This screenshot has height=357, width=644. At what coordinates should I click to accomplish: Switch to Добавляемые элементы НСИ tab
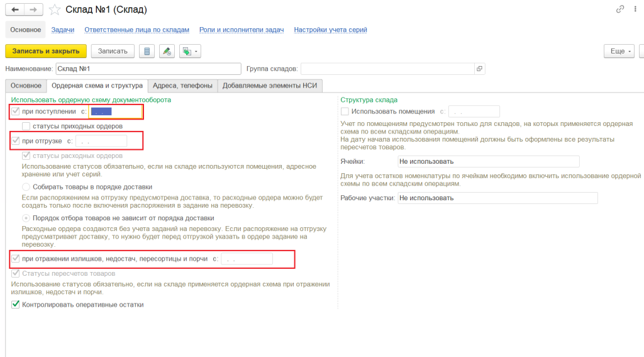(270, 86)
